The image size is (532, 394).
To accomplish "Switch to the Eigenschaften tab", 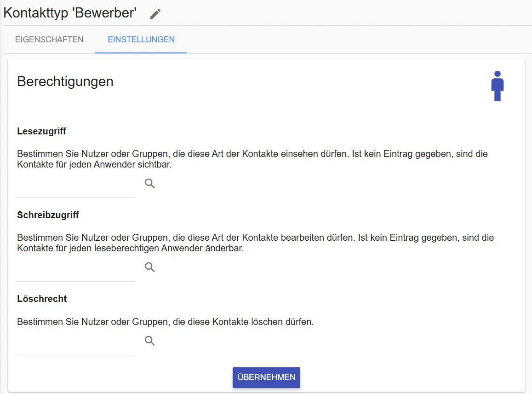I will (x=49, y=40).
